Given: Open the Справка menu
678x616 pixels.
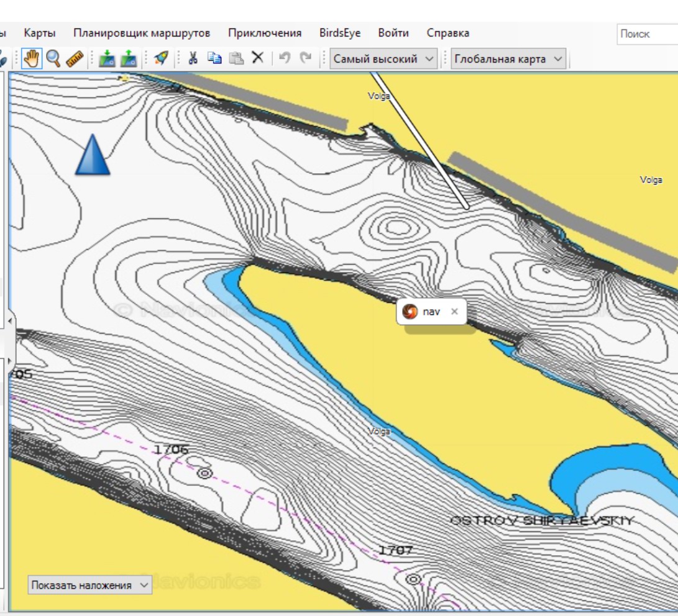Looking at the screenshot, I should click(x=448, y=33).
